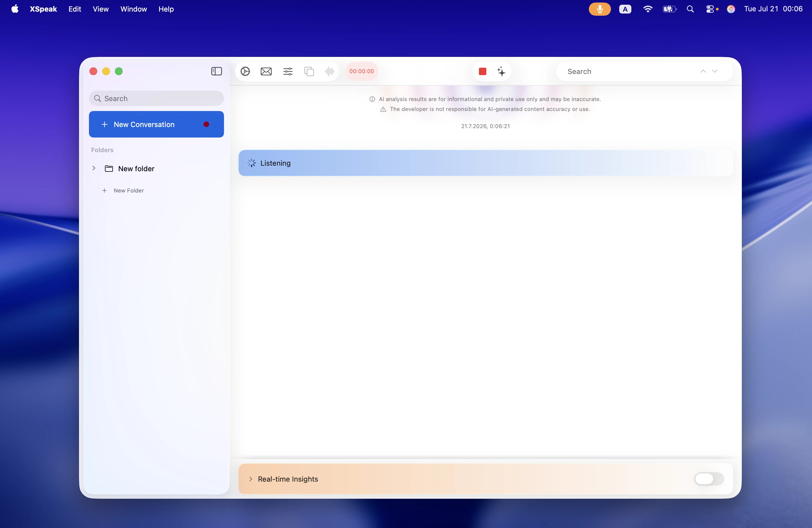Image resolution: width=812 pixels, height=528 pixels.
Task: Click the envelope mail icon
Action: (266, 71)
